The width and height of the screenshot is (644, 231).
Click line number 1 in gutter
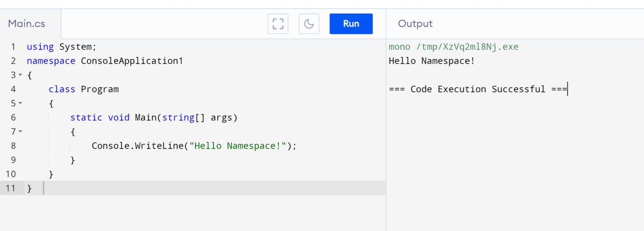click(x=13, y=47)
